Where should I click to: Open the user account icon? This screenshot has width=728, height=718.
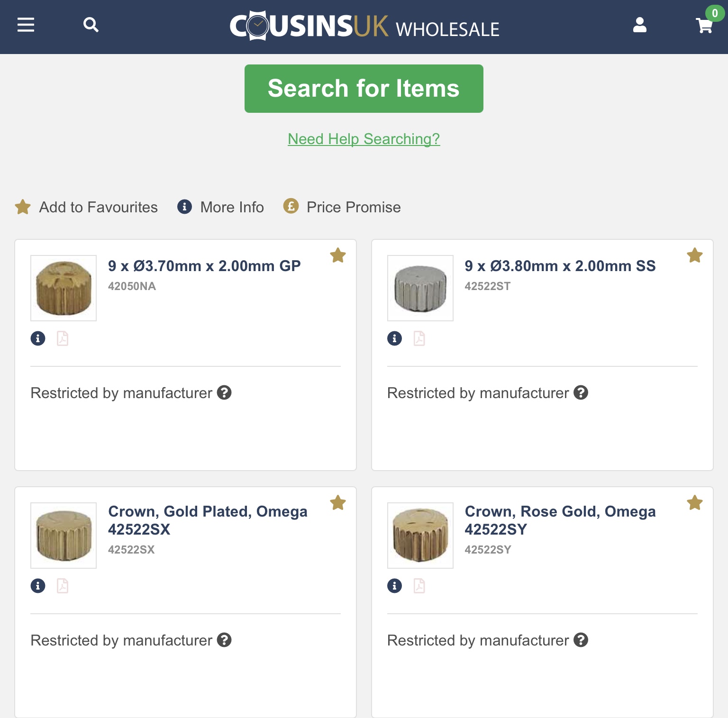(639, 25)
